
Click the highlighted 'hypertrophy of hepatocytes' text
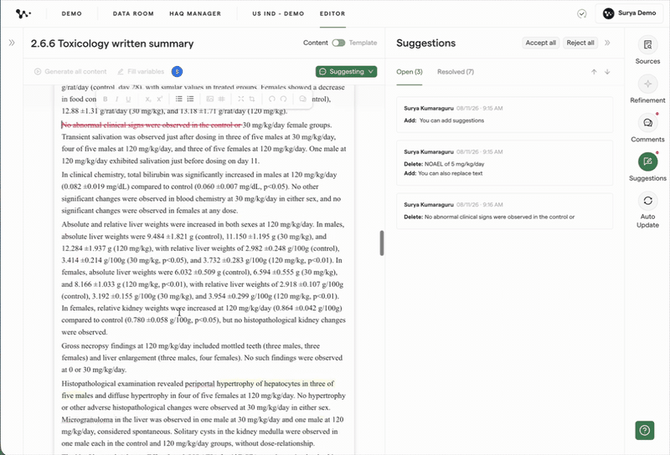click(x=259, y=384)
